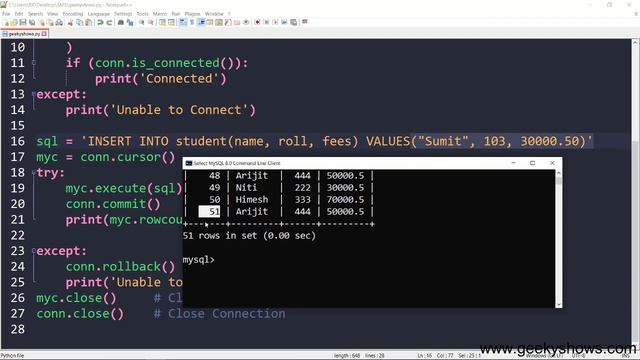Click the Synchronize horizontal scrolling icon
Image resolution: width=640 pixels, height=360 pixels.
tap(171, 22)
